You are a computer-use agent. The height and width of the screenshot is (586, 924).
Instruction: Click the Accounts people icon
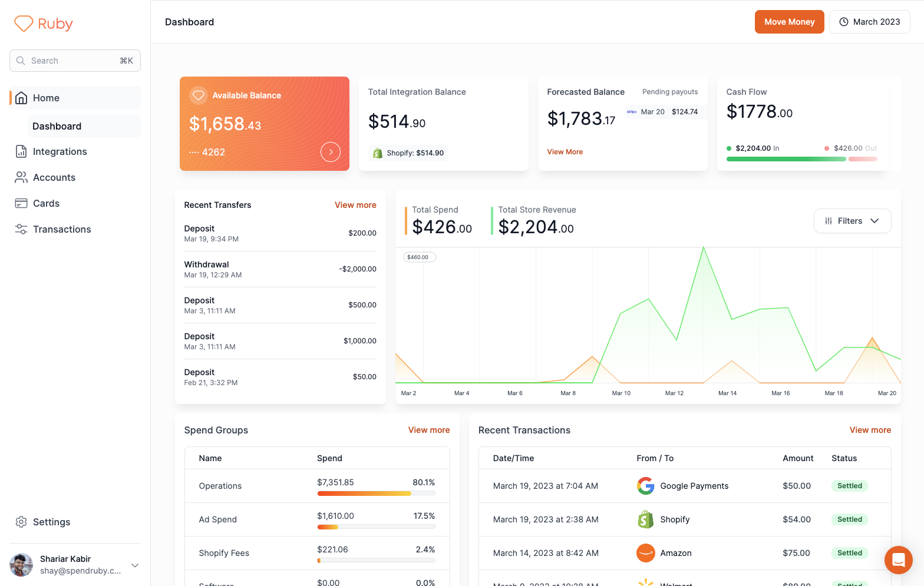[x=21, y=177]
